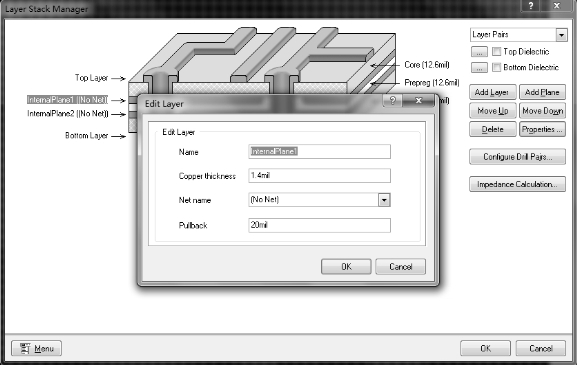
Task: Open help in the Edit Layer dialog
Action: coord(393,100)
